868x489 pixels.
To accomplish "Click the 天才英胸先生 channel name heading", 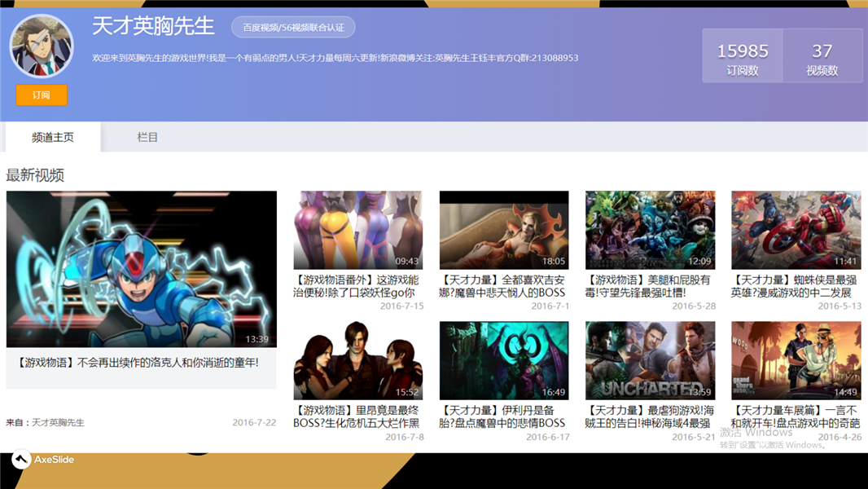I will pyautogui.click(x=153, y=26).
